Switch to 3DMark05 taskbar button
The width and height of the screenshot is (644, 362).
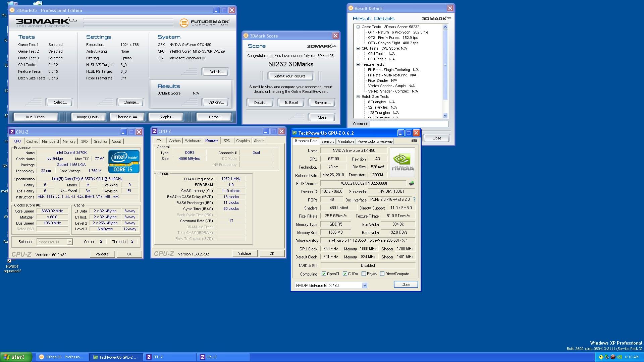point(62,357)
